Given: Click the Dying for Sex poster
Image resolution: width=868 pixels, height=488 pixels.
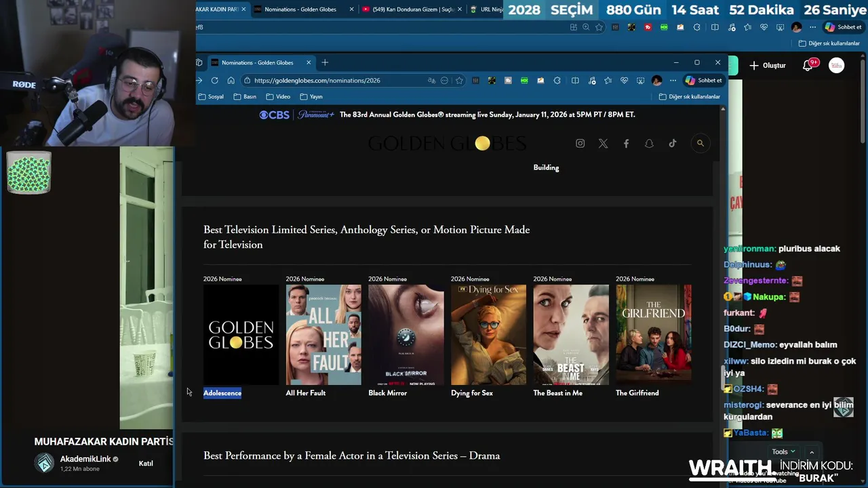Looking at the screenshot, I should tap(488, 335).
